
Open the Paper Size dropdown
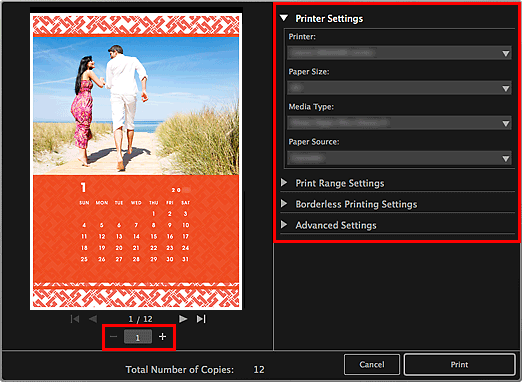399,88
